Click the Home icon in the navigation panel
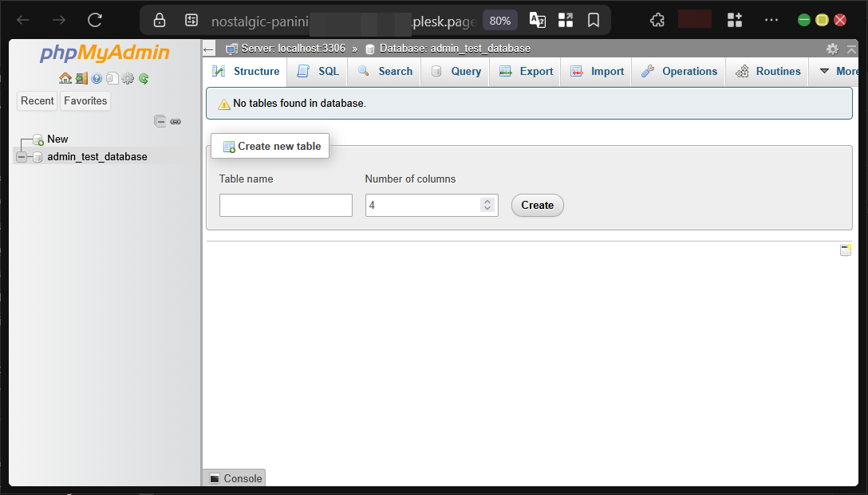Viewport: 868px width, 495px height. [x=65, y=78]
